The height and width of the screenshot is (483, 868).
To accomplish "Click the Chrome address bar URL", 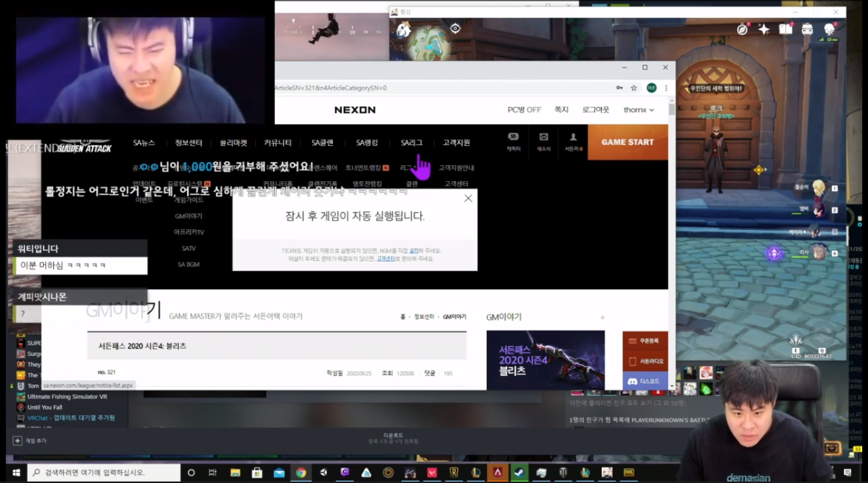I will [331, 88].
